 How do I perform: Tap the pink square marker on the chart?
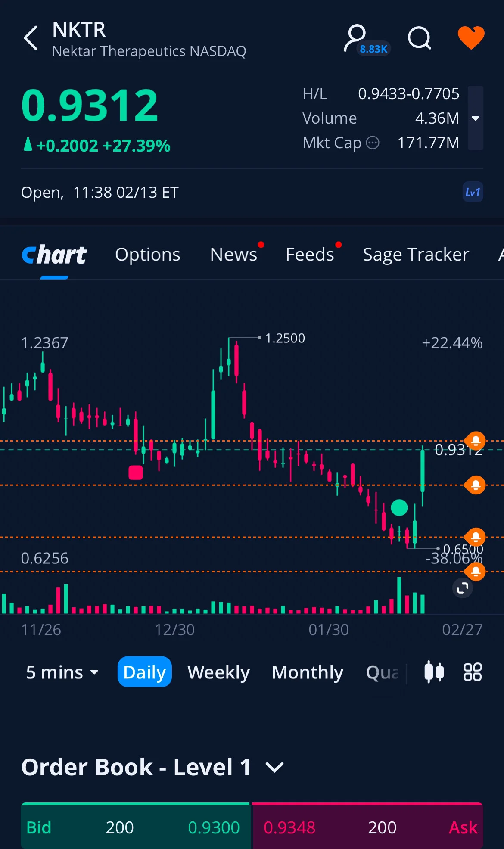[x=136, y=473]
